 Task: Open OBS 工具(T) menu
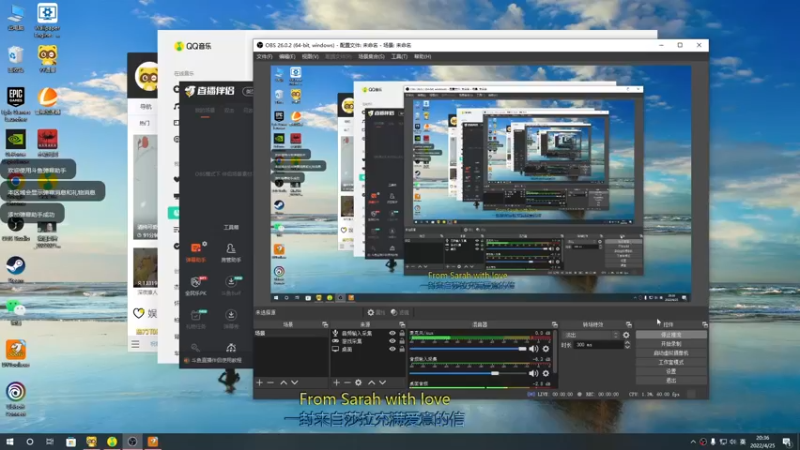(x=399, y=57)
